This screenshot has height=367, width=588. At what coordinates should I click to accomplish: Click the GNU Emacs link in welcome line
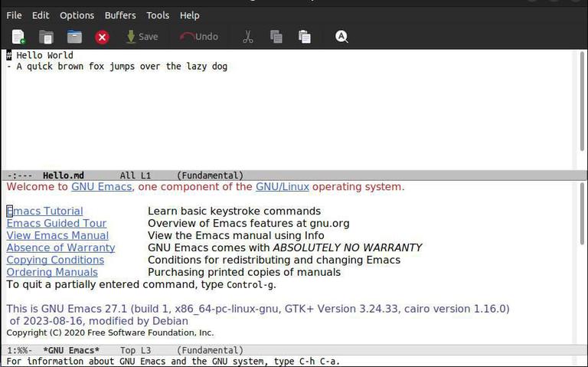point(102,187)
